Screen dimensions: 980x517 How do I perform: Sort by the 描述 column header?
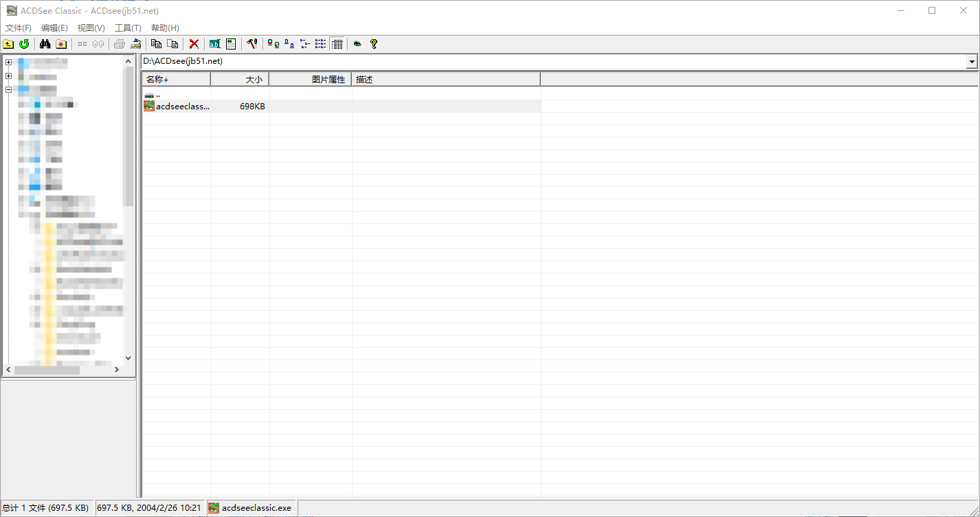click(446, 80)
